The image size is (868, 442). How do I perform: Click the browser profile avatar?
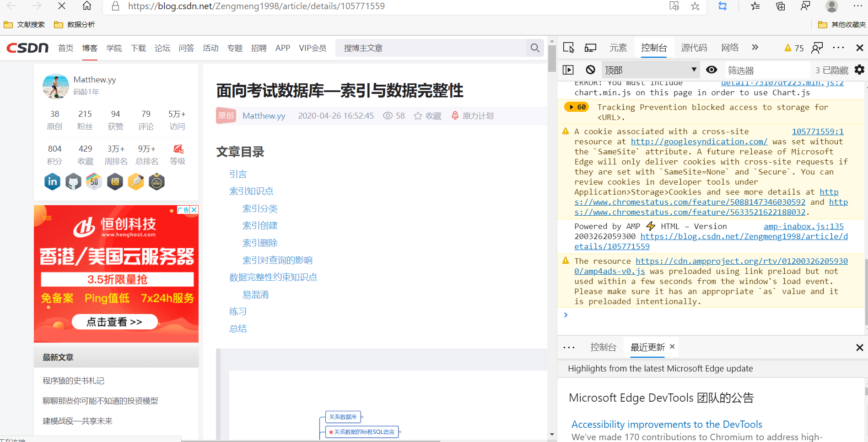[831, 6]
